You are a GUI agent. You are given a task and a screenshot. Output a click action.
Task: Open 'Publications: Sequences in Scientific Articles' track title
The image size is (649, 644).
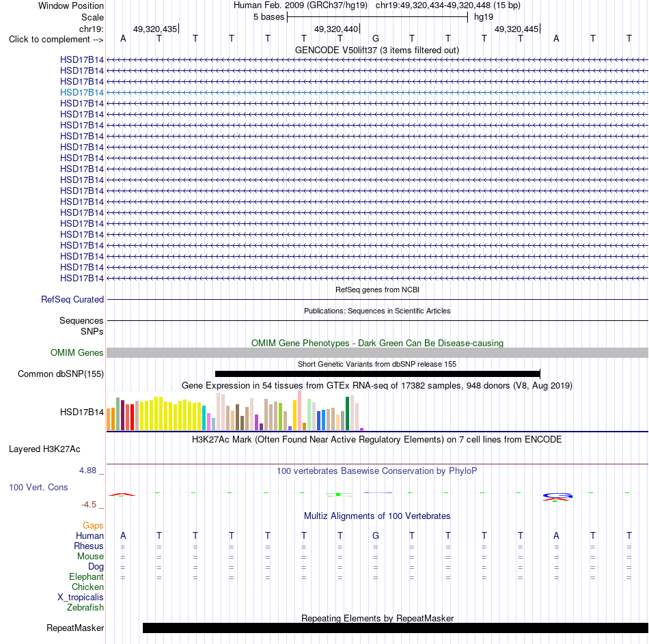[377, 311]
